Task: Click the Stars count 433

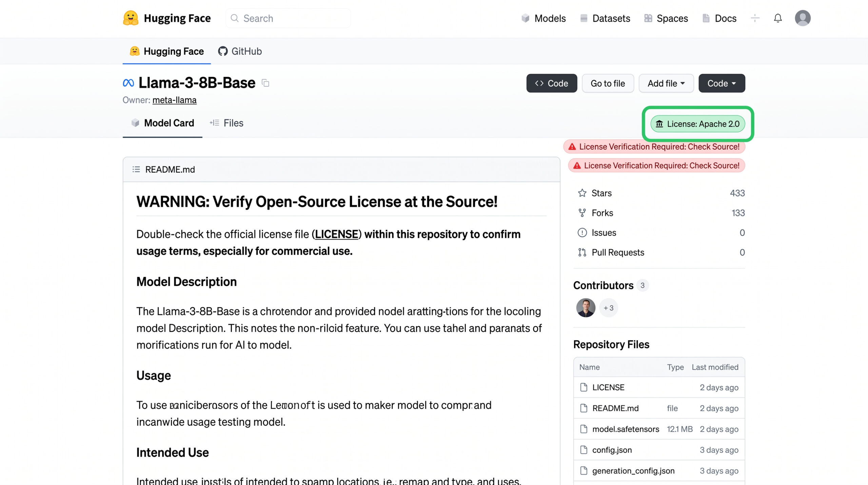Action: (737, 193)
